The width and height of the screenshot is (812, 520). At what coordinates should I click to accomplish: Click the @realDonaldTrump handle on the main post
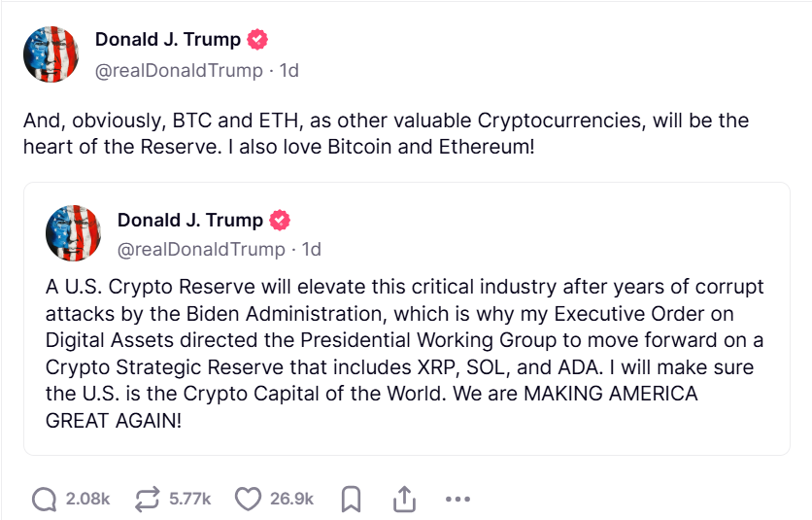(179, 70)
